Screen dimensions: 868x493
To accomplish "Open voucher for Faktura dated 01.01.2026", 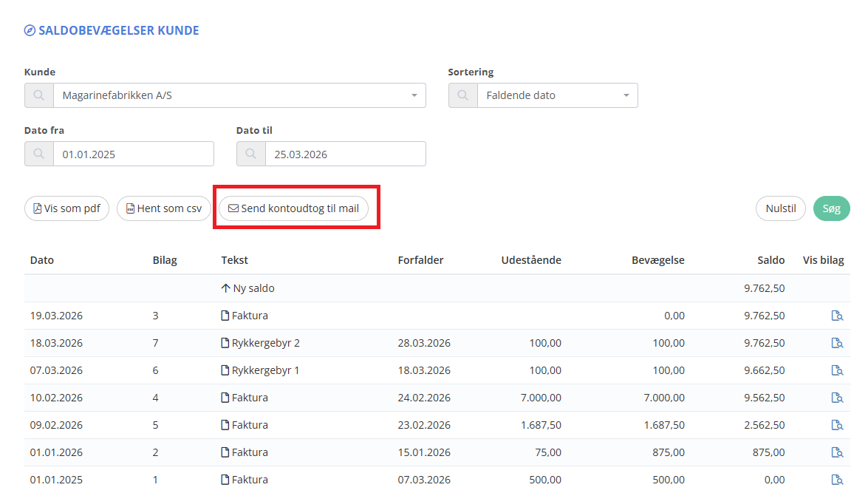I will (837, 452).
